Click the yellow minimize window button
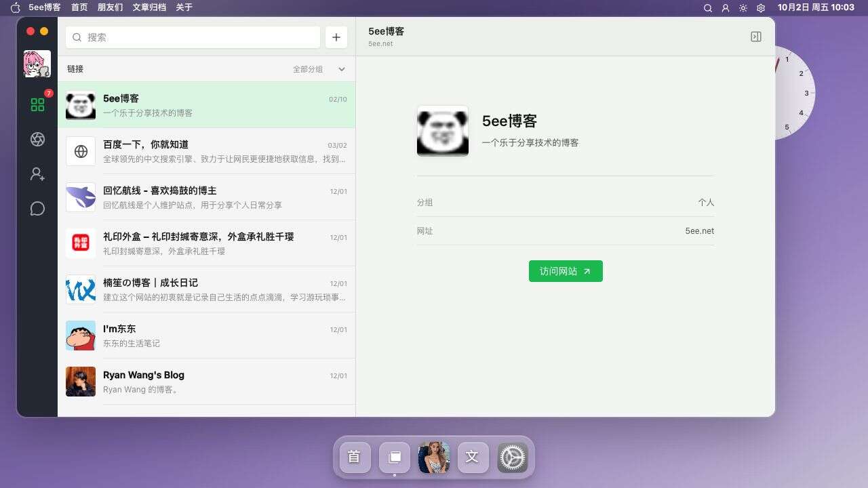 coord(44,31)
